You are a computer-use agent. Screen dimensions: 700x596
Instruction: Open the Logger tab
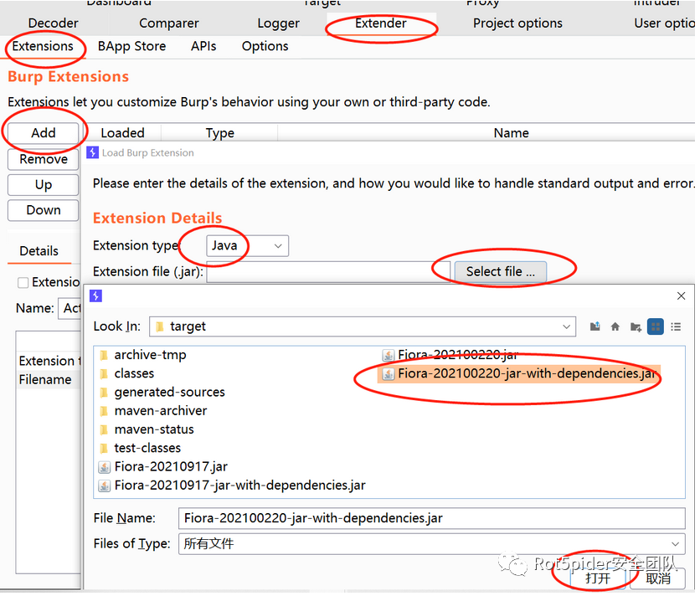(278, 23)
